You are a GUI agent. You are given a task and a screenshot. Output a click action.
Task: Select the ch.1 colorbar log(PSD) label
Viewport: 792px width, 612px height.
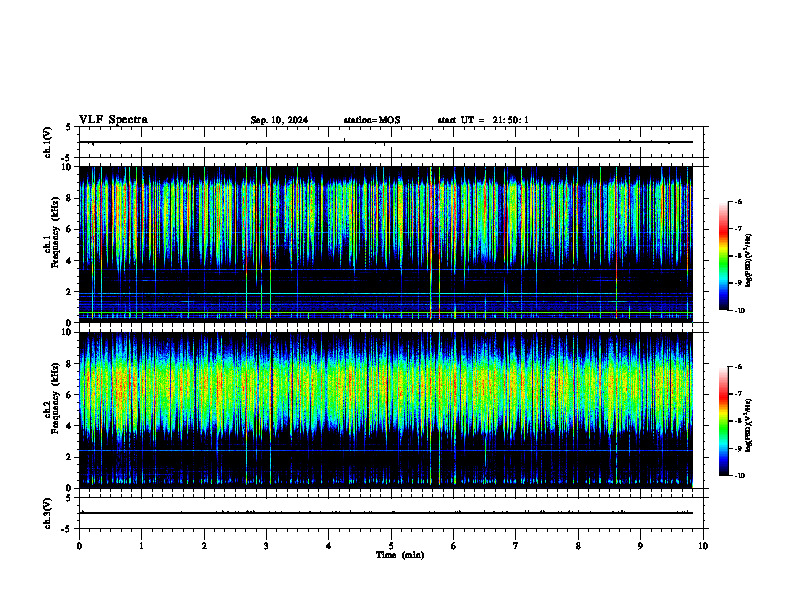tap(749, 260)
